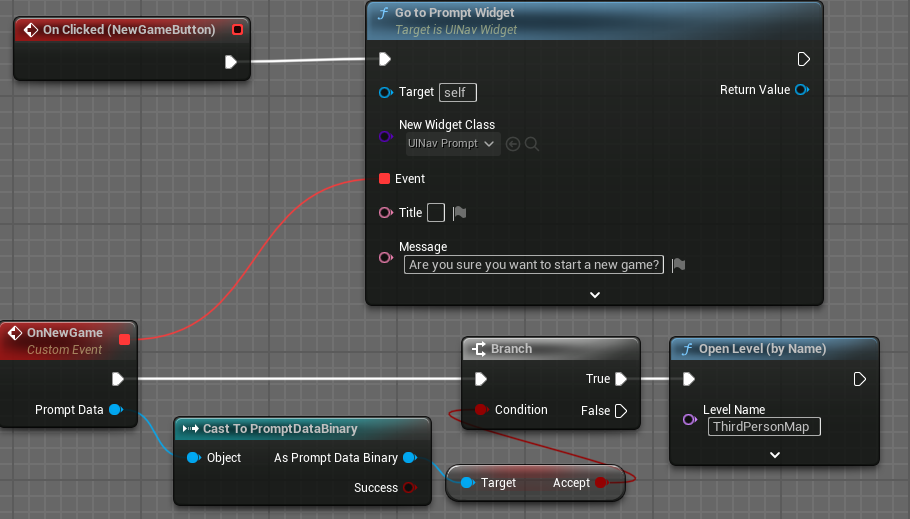The image size is (910, 519).
Task: Select the Go to Prompt Widget node title
Action: tap(454, 13)
